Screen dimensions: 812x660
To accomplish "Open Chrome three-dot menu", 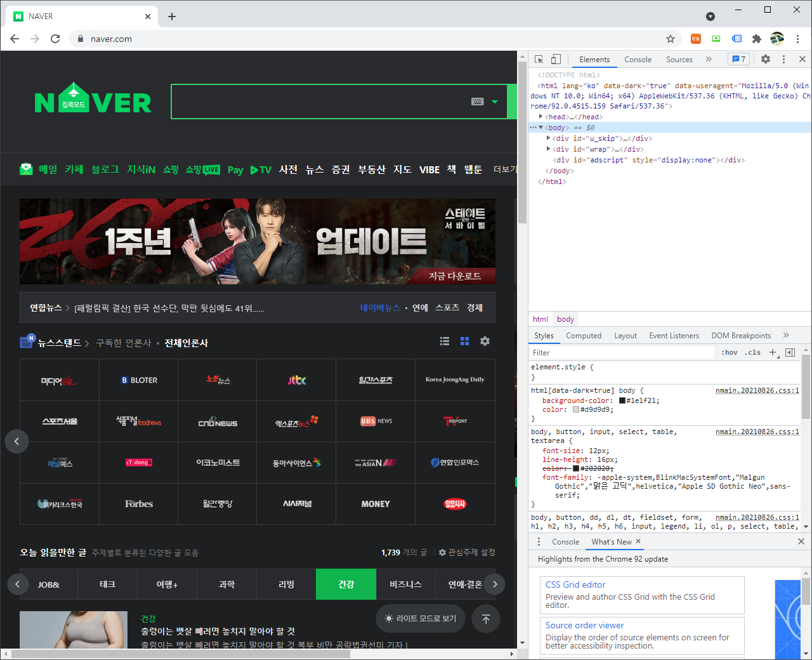I will tap(797, 39).
